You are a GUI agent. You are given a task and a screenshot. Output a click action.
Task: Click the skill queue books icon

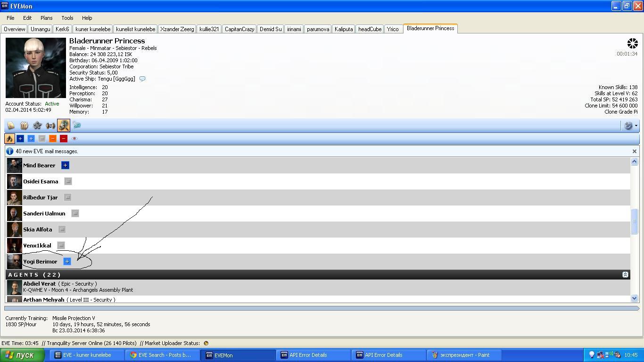(x=24, y=125)
